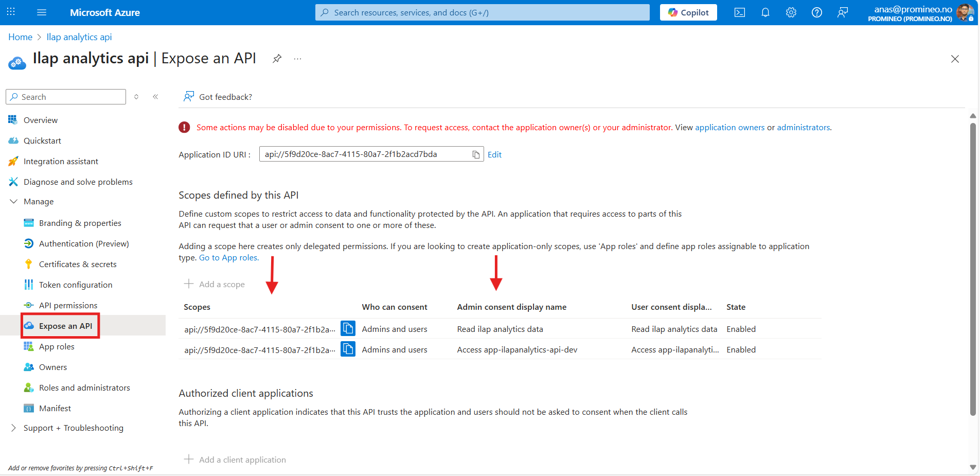Image resolution: width=980 pixels, height=476 pixels.
Task: Click the Quickstart cloud icon
Action: click(13, 140)
